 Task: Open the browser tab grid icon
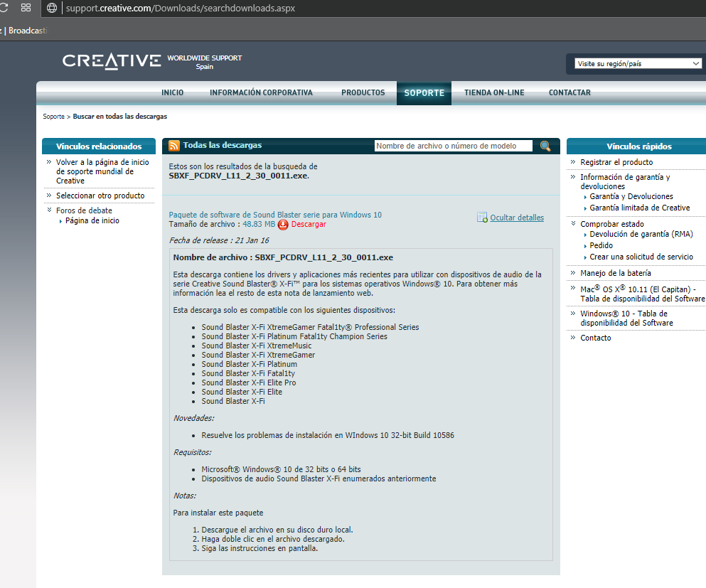pyautogui.click(x=26, y=8)
